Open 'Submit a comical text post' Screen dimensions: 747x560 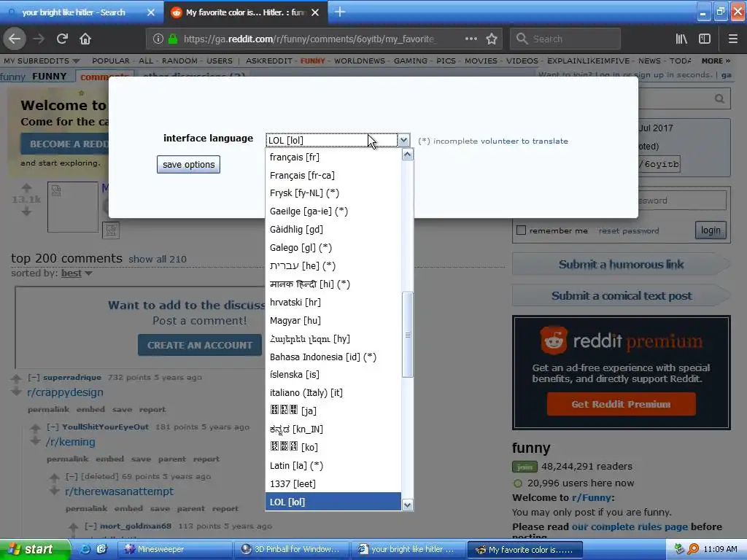coord(621,296)
